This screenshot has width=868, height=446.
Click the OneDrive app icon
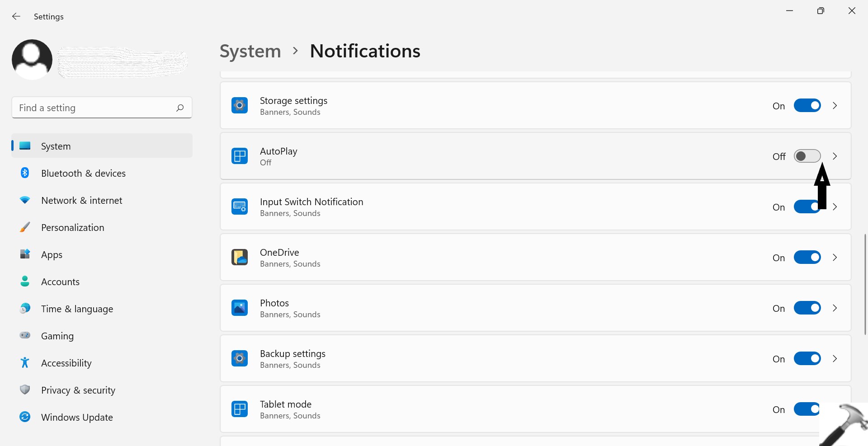point(240,258)
